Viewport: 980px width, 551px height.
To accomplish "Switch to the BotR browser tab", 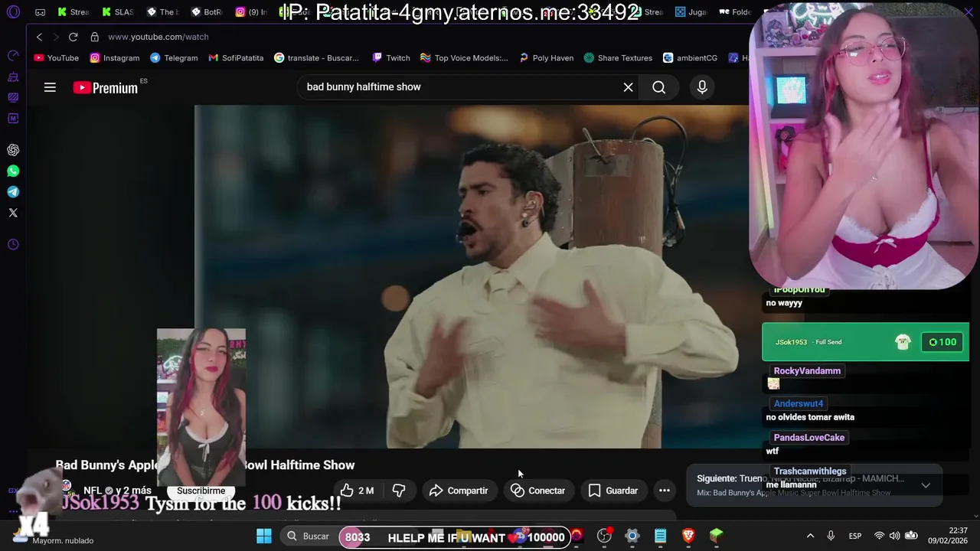I will tap(207, 12).
